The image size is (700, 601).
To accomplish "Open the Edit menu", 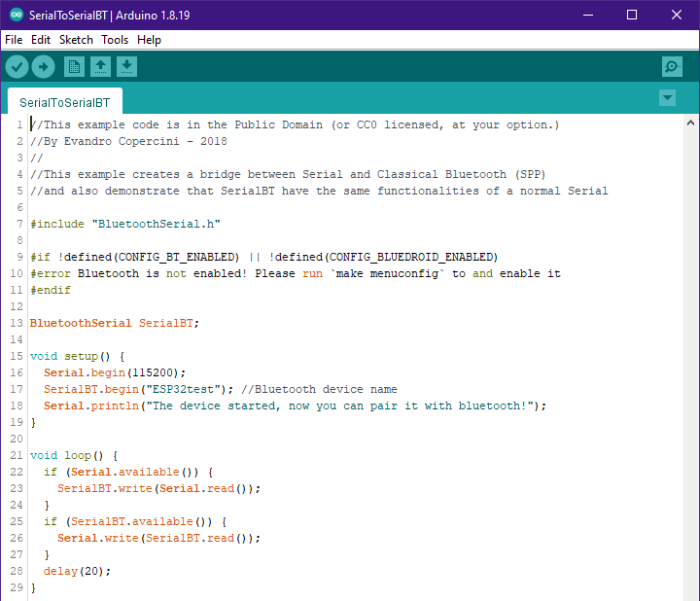I will (41, 40).
